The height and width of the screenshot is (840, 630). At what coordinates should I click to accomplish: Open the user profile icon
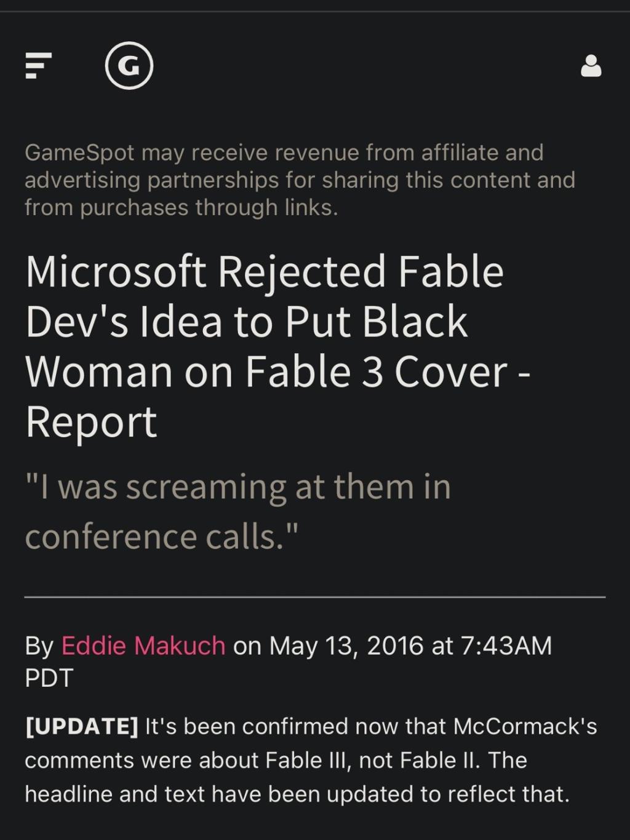591,66
